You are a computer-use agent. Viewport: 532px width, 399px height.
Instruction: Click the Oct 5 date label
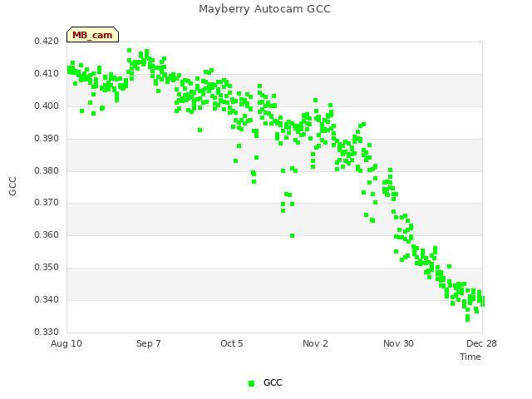pos(232,343)
